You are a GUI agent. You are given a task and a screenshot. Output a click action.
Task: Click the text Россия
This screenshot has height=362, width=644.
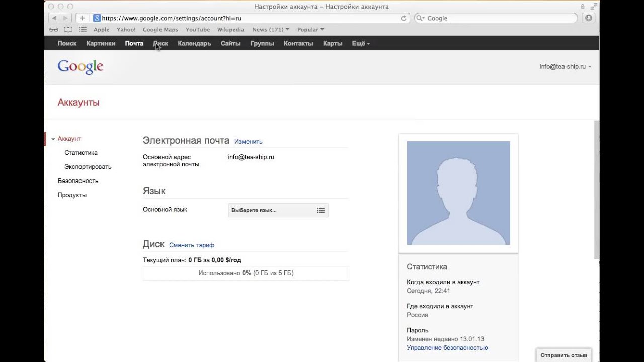[417, 315]
